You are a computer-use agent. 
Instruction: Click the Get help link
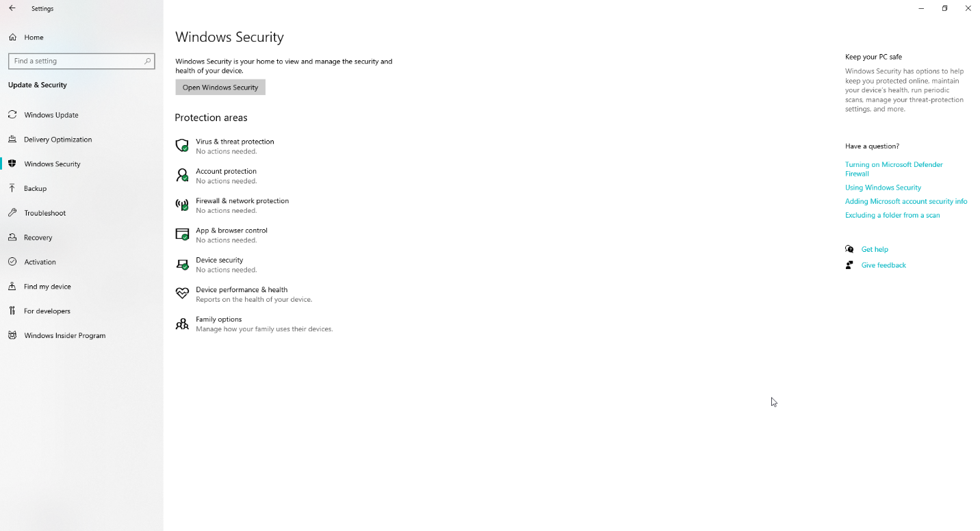(x=875, y=250)
